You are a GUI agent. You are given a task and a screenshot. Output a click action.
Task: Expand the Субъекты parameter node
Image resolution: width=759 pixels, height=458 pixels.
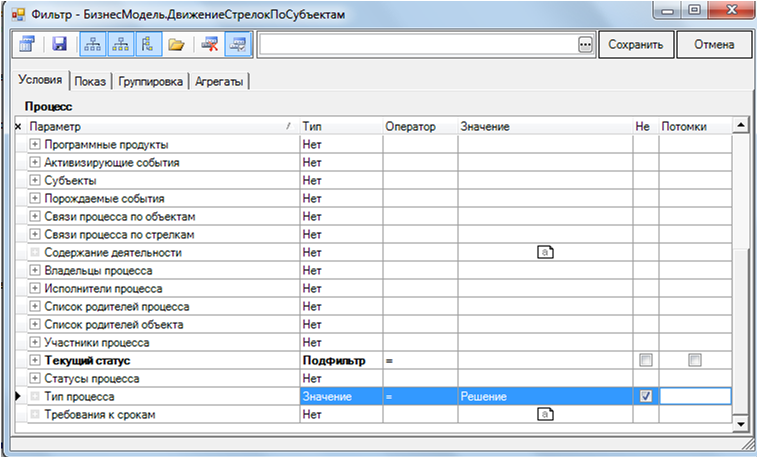coord(35,181)
